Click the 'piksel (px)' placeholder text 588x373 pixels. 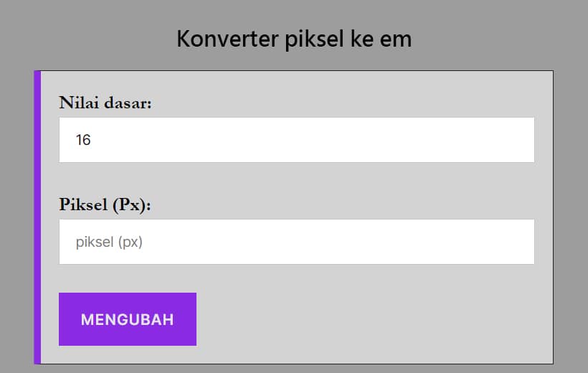(x=109, y=242)
